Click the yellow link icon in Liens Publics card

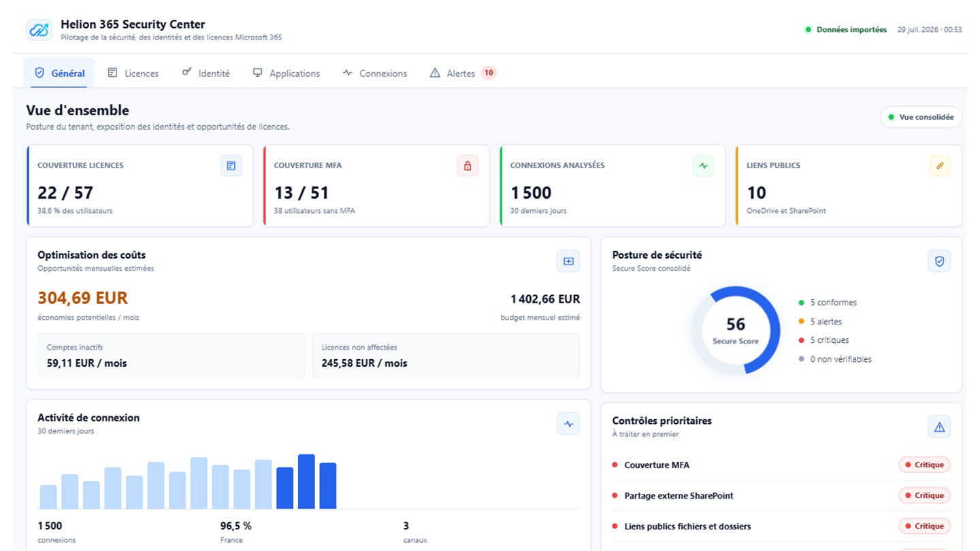940,166
